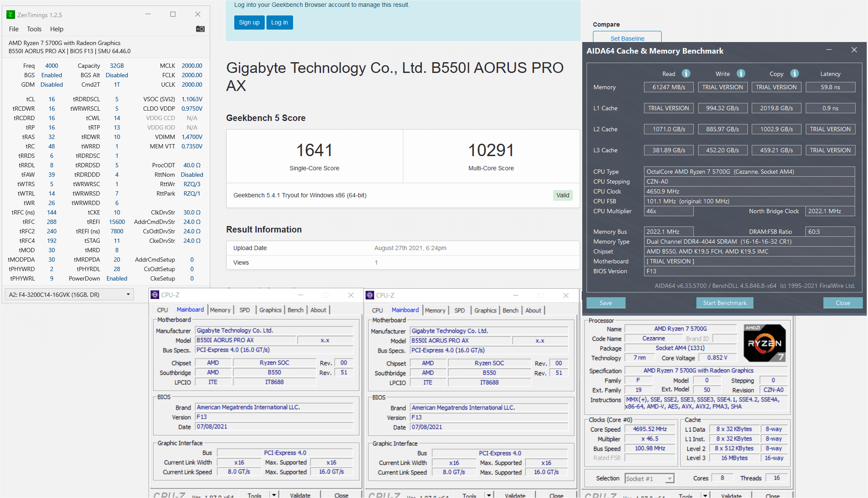Screen dimensions: 868x498
Task: Click the Copy info icon in AIDA64
Action: 795,73
